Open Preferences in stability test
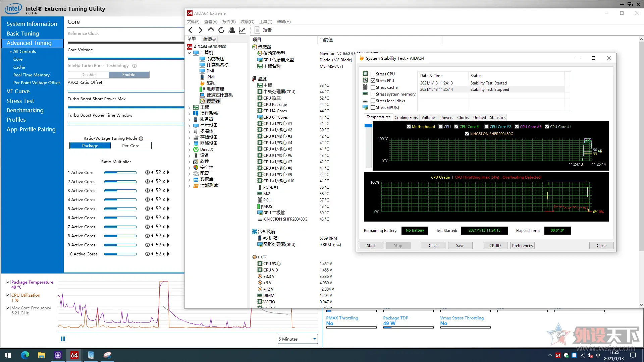This screenshot has height=362, width=644. tap(522, 246)
